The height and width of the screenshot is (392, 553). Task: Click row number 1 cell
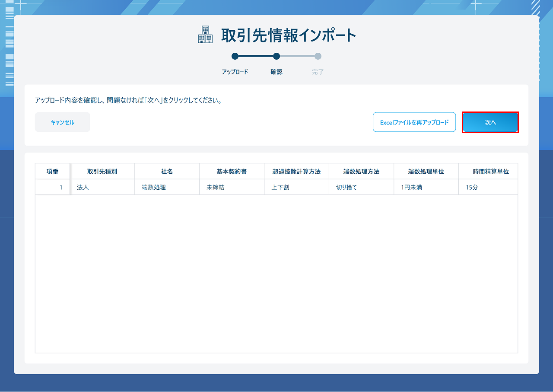(52, 188)
